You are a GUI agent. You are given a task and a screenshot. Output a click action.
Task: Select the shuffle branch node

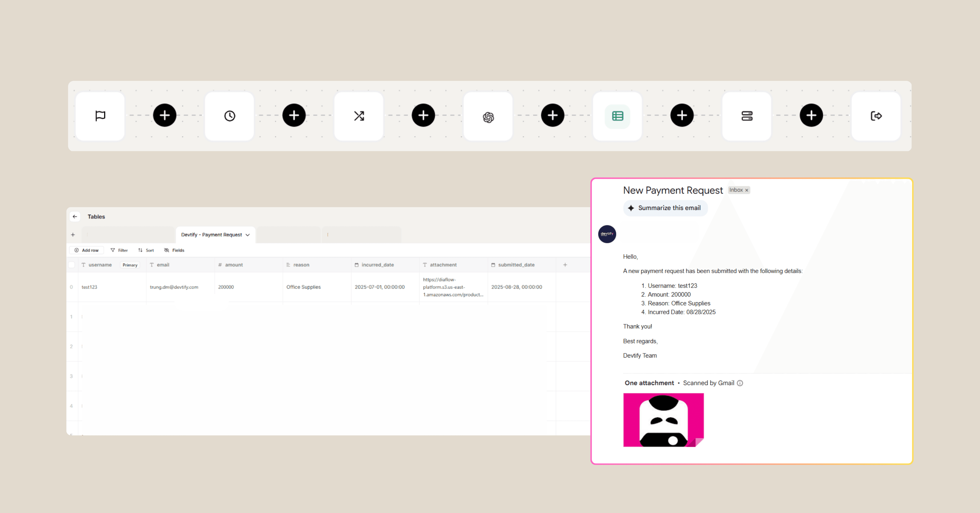[x=359, y=116]
